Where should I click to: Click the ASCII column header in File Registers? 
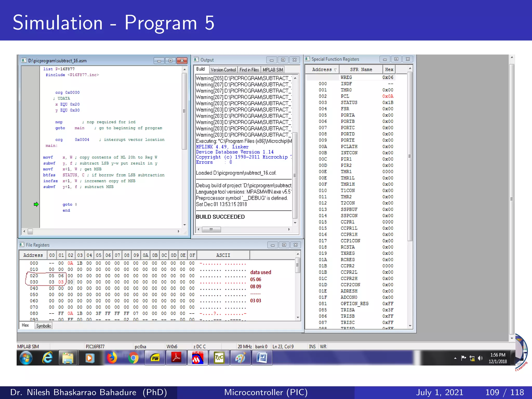point(223,255)
